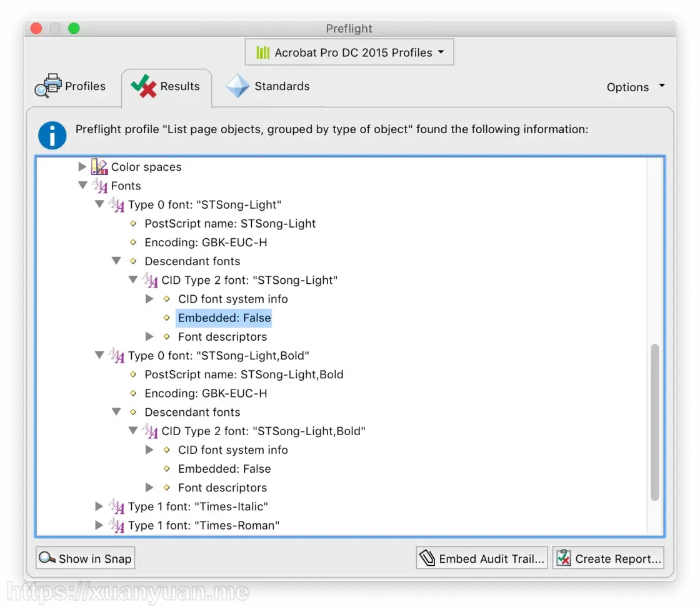Viewport: 700px width, 609px height.
Task: Click the Results checkmark and cross icon
Action: (x=143, y=86)
